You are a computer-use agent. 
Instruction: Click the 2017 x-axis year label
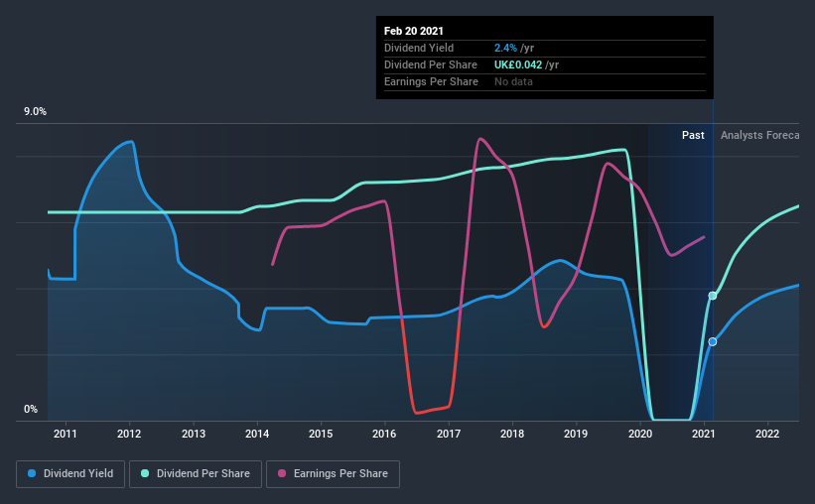[x=448, y=434]
